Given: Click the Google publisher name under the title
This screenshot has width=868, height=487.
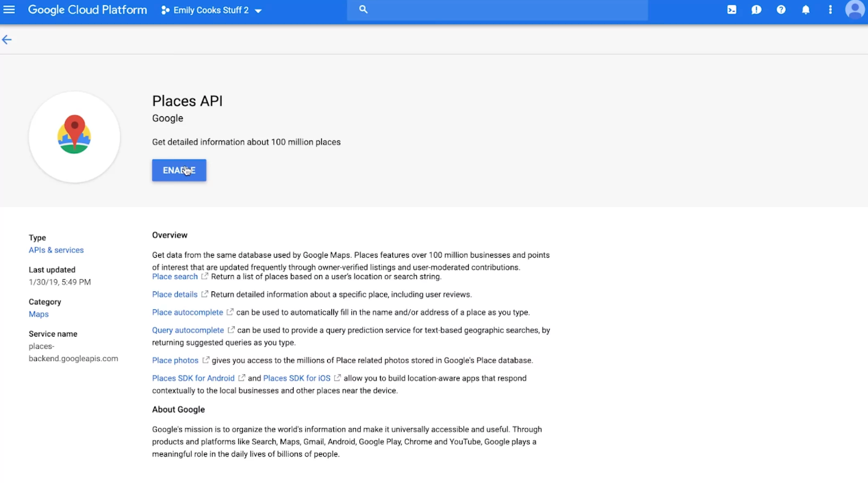Looking at the screenshot, I should click(168, 118).
